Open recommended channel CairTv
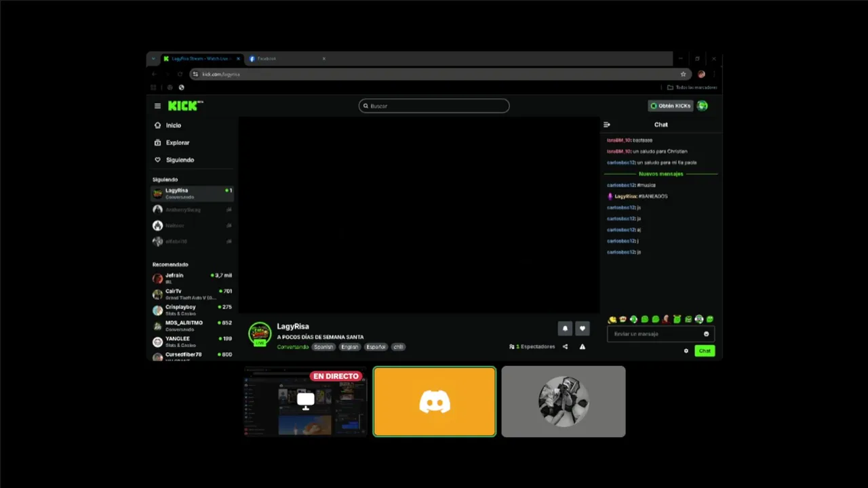The height and width of the screenshot is (488, 868). pyautogui.click(x=192, y=294)
